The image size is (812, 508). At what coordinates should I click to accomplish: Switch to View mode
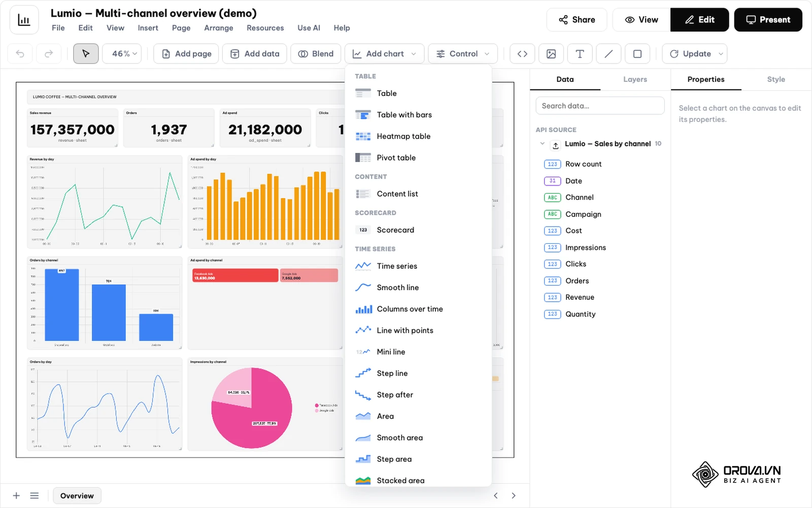pos(641,20)
